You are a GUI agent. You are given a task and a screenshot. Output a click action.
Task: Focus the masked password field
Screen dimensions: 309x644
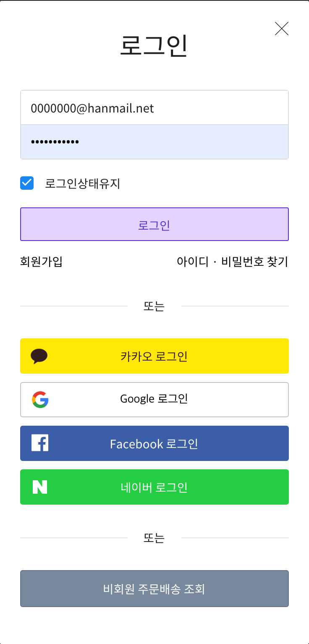click(154, 142)
